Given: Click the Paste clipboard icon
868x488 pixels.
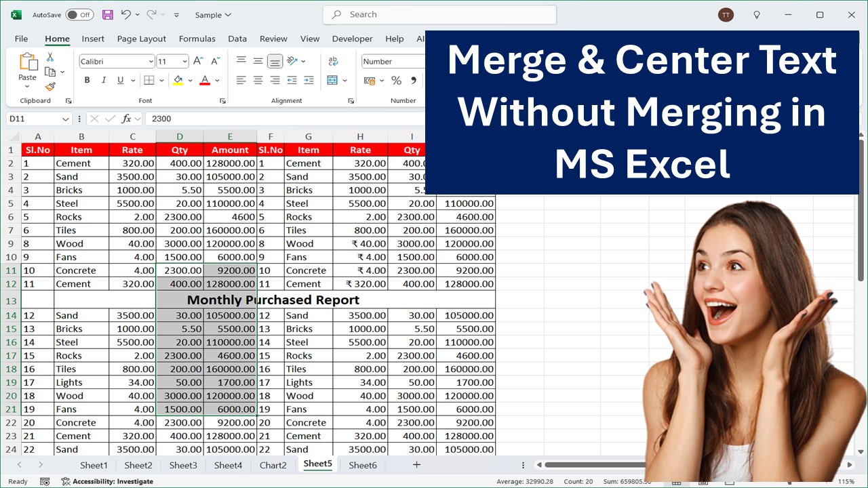Looking at the screenshot, I should click(28, 62).
